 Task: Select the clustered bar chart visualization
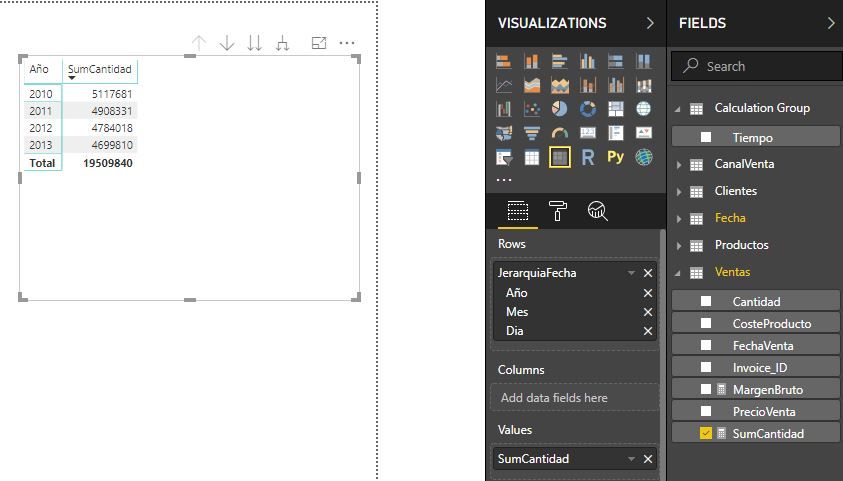[560, 62]
